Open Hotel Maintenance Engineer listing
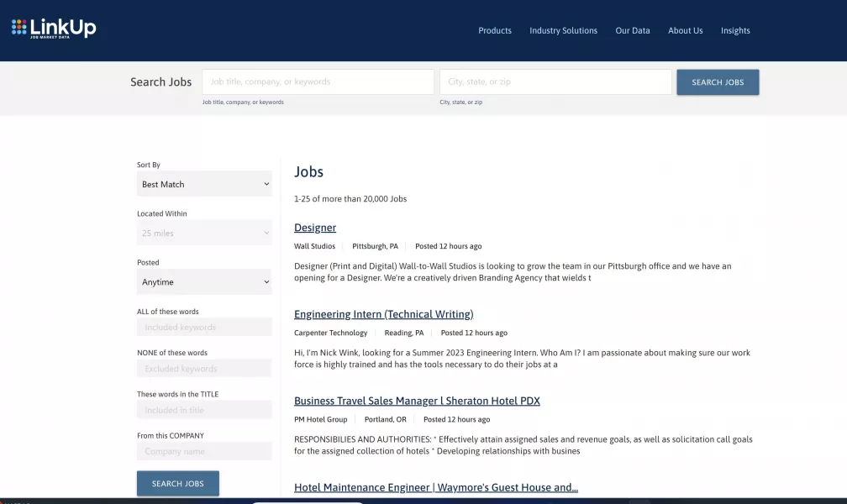Viewport: 847px width, 504px height. click(x=436, y=487)
